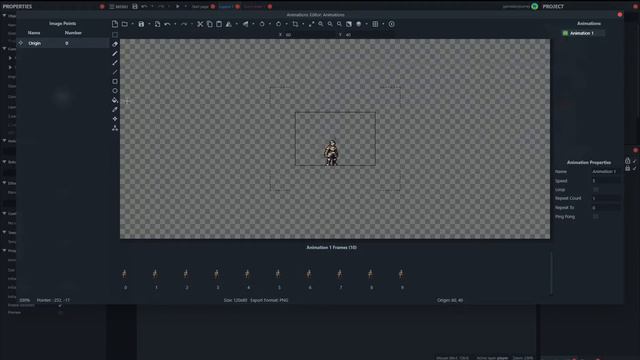This screenshot has height=360, width=640.
Task: Click "Origin: 60, 40" in the status bar
Action: (x=450, y=300)
